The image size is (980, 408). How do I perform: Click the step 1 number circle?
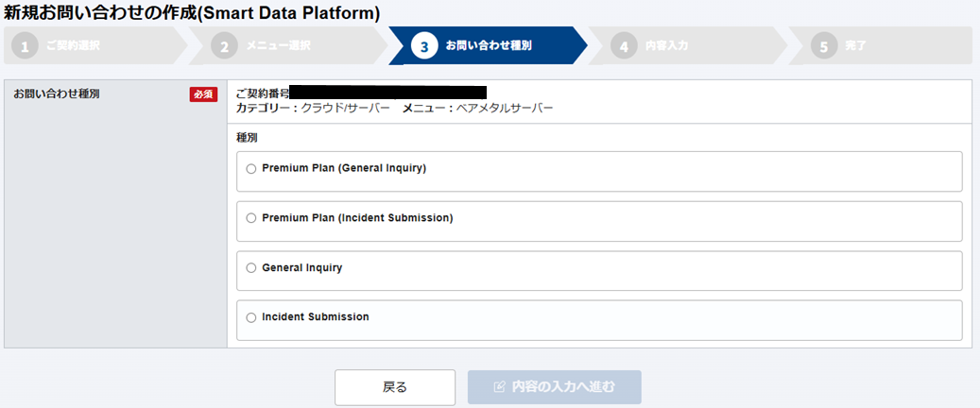25,45
